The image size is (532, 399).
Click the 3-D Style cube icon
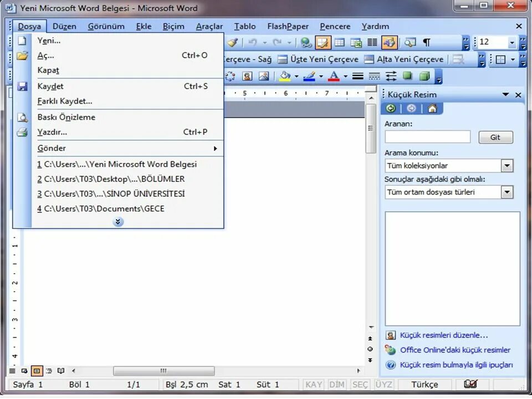point(424,76)
